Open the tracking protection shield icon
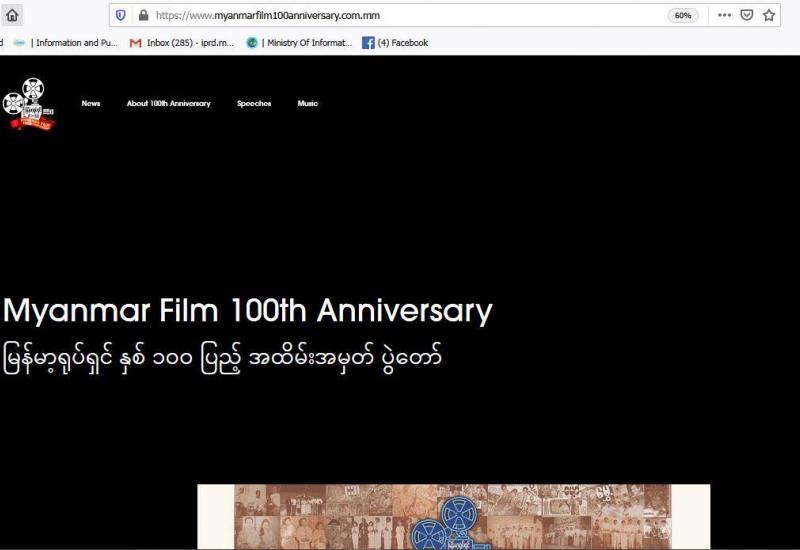The image size is (800, 550). 120,15
